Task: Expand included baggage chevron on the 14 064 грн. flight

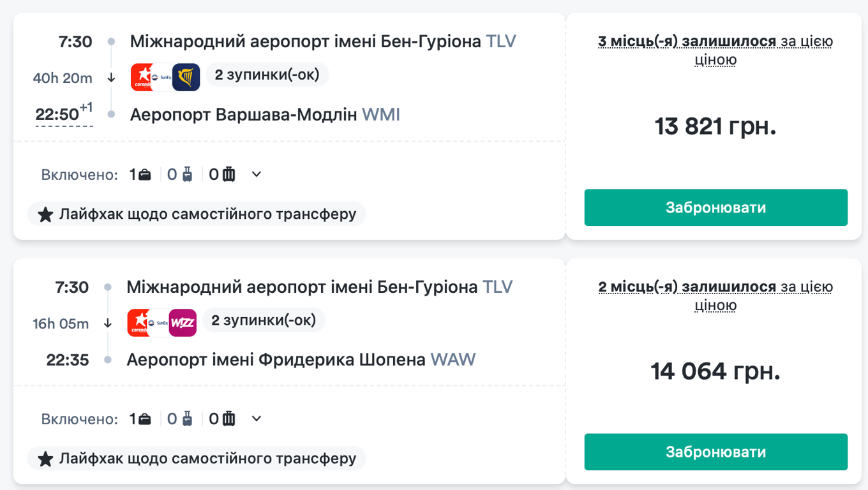Action: click(x=257, y=419)
